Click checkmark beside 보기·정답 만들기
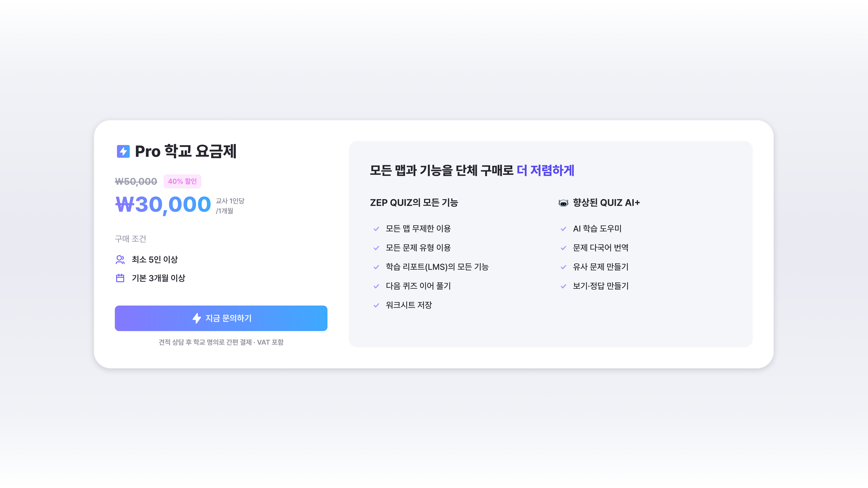 click(x=563, y=286)
